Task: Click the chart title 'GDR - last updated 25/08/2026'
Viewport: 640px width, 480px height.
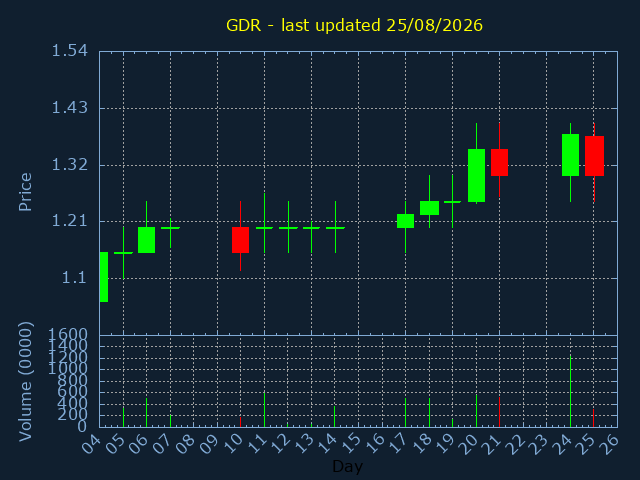Action: tap(354, 25)
